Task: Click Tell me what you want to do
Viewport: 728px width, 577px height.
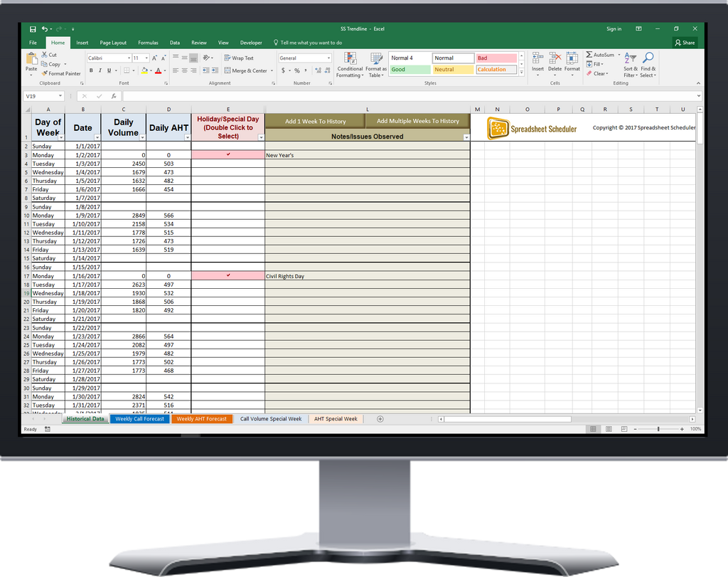Action: pos(308,43)
